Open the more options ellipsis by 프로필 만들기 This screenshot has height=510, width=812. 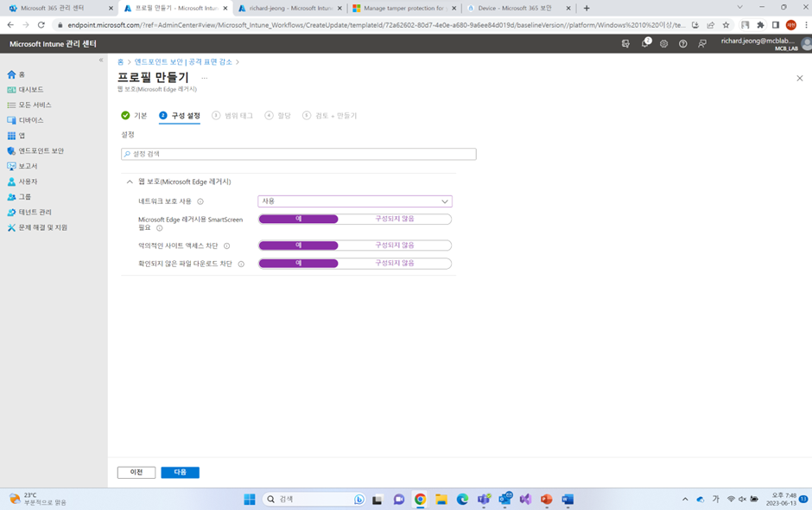(x=205, y=79)
